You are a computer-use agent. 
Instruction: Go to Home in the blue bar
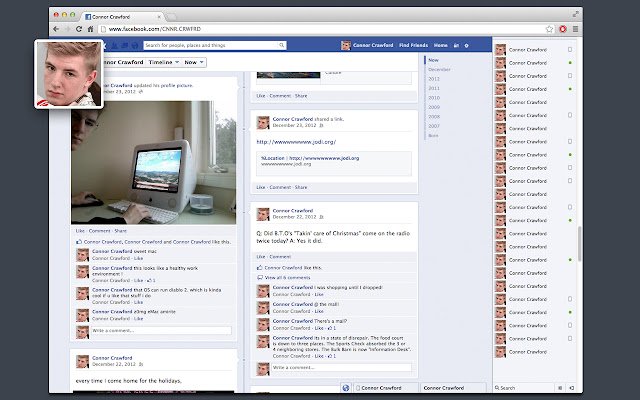(x=441, y=45)
